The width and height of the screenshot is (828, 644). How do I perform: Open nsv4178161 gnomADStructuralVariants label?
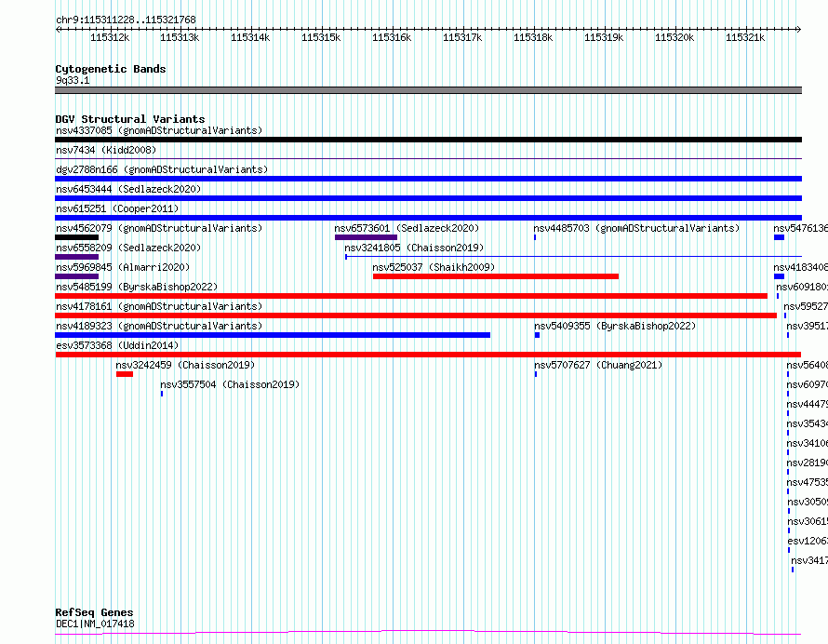coord(159,306)
